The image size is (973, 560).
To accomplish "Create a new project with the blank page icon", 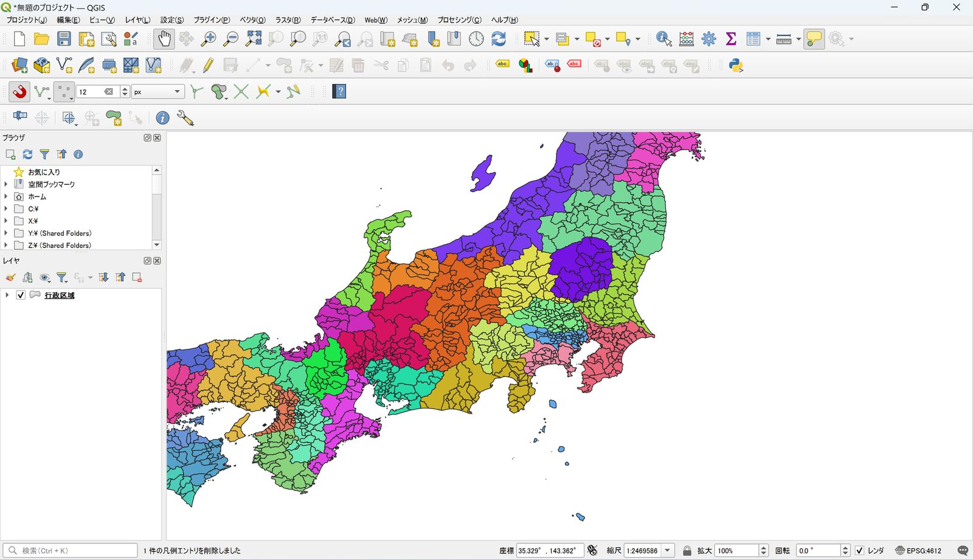I will (19, 39).
